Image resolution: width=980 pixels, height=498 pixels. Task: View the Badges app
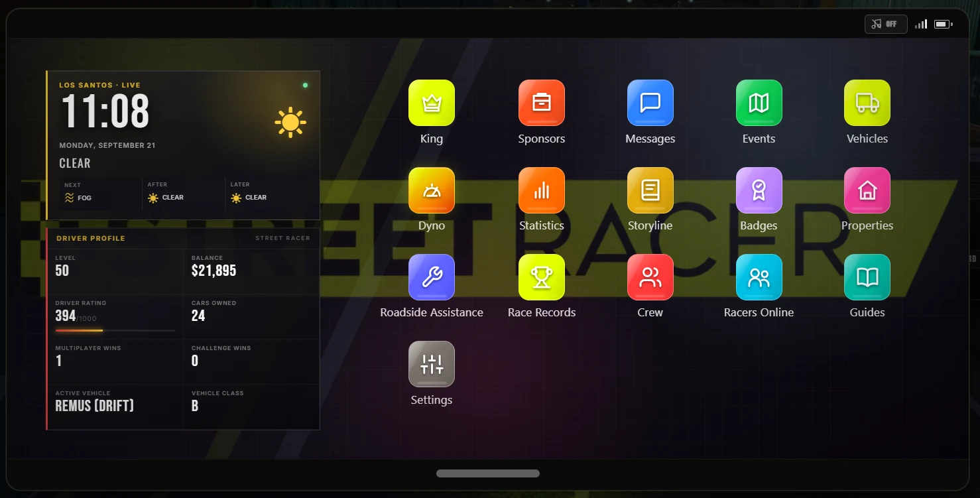(x=759, y=190)
